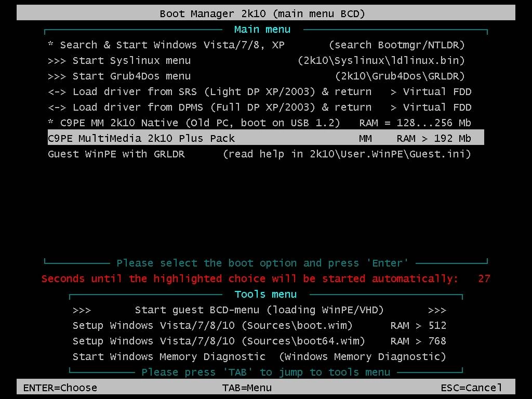Click the countdown seconds value 27

pyautogui.click(x=484, y=279)
